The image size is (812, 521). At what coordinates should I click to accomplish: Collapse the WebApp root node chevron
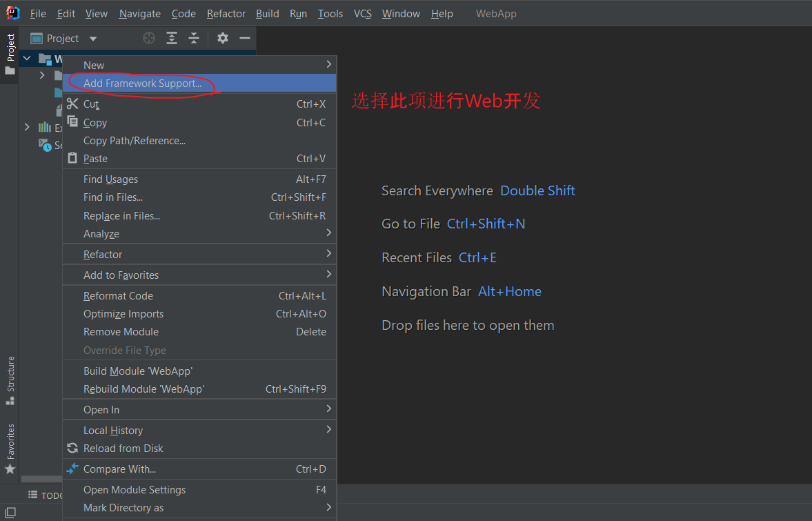pos(27,59)
